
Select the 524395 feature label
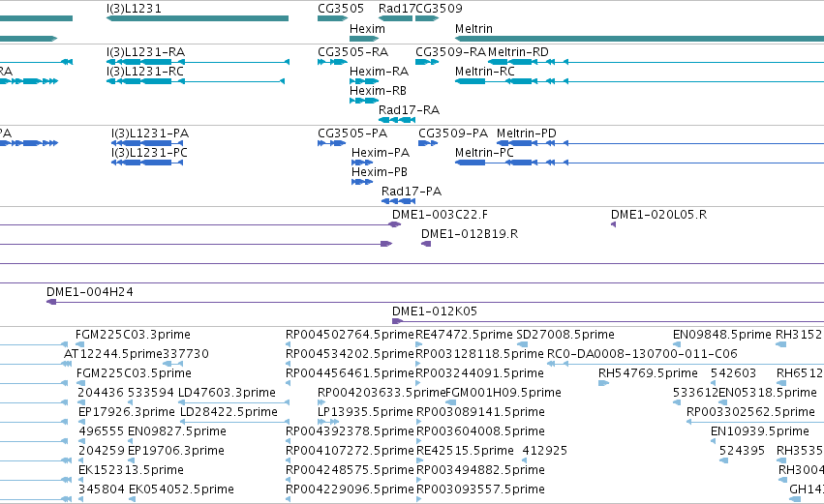742,451
